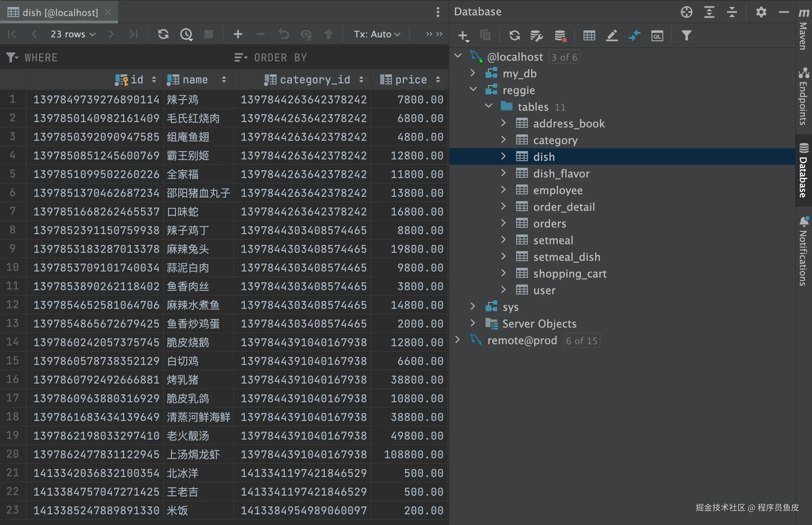Select the dish [@localhost] editor tab
Viewport: 812px width, 525px height.
(x=60, y=13)
